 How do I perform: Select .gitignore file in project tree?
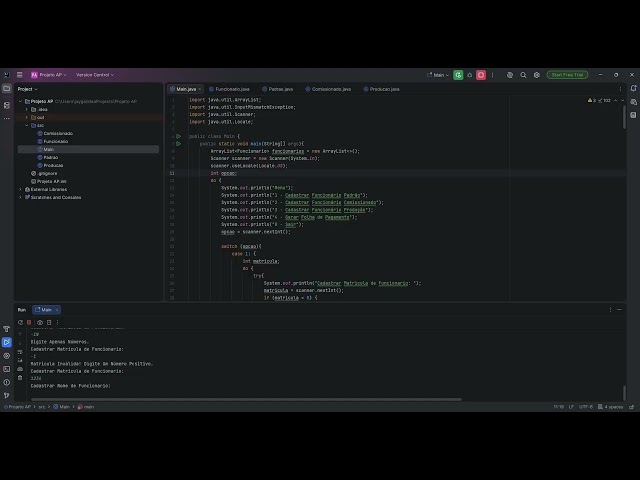pos(44,173)
